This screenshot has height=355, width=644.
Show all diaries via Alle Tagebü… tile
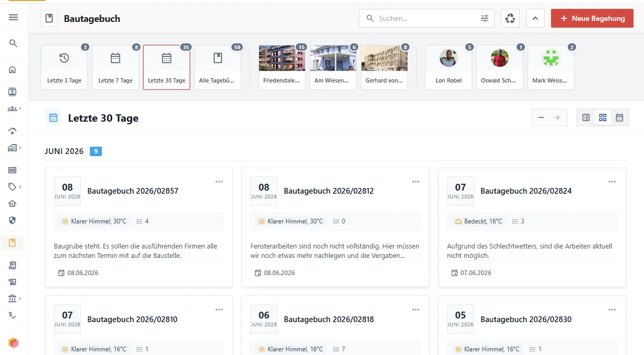point(218,67)
